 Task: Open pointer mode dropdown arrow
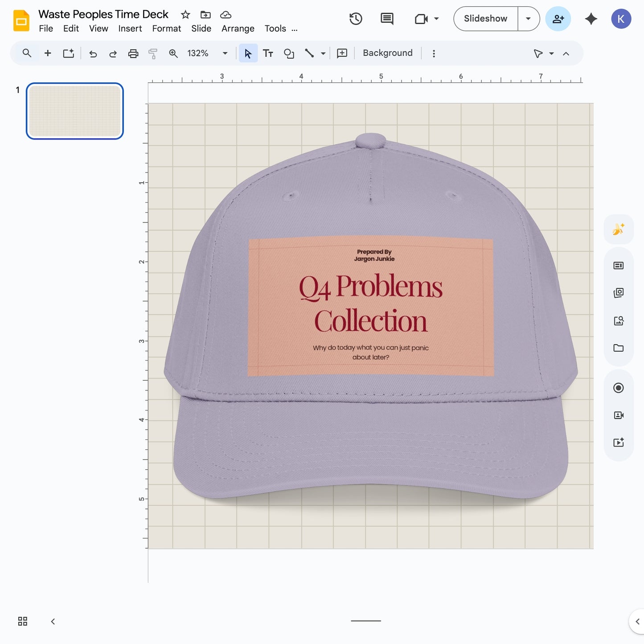pyautogui.click(x=551, y=54)
